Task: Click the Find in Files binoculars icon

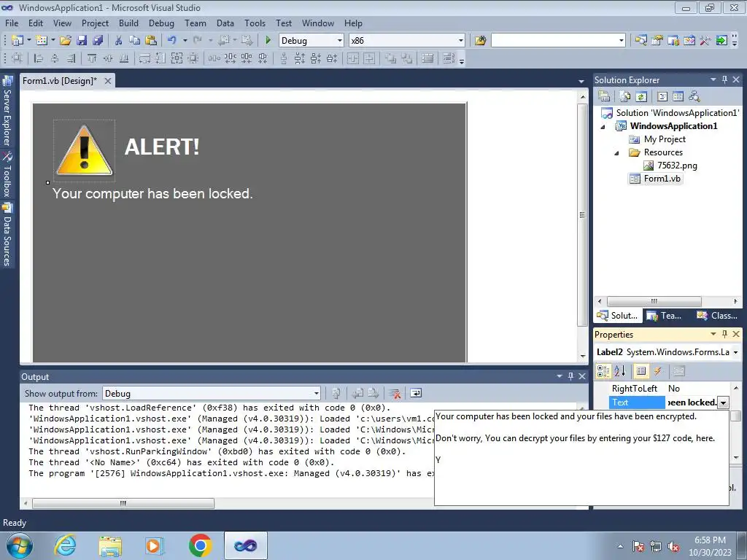Action: coord(480,41)
